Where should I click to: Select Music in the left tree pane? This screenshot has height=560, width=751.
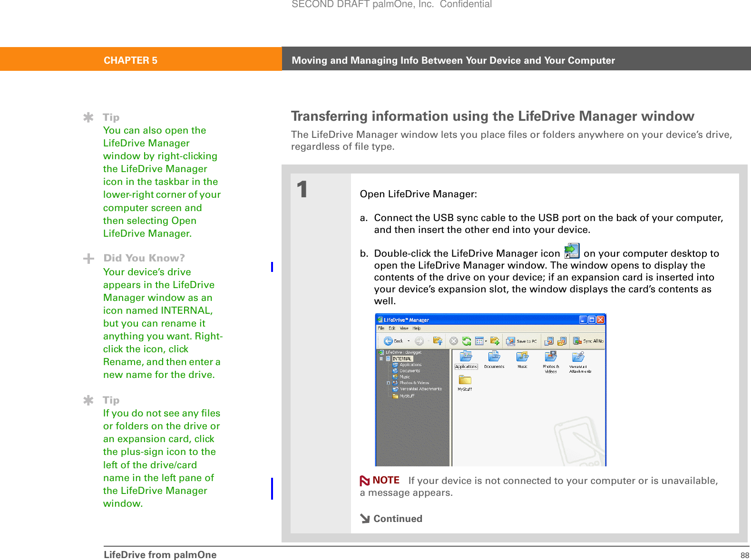[401, 377]
